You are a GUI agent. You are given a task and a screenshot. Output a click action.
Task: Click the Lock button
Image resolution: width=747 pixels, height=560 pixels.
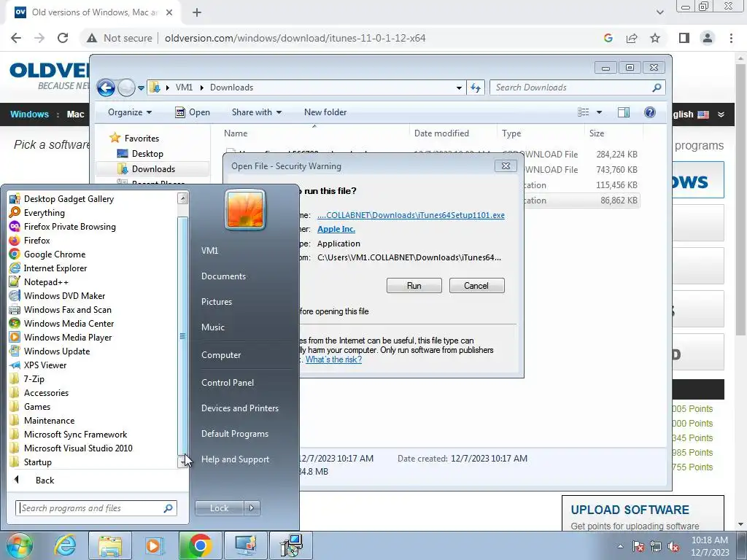[x=219, y=508]
